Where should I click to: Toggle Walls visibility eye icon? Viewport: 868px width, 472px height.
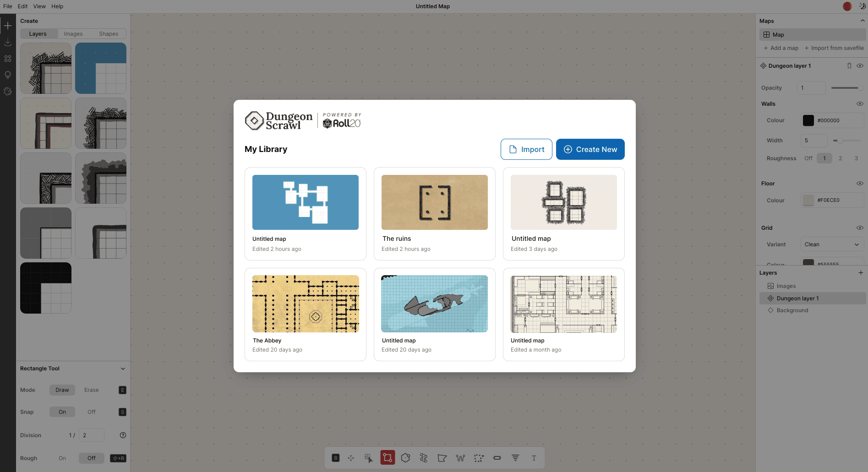860,104
